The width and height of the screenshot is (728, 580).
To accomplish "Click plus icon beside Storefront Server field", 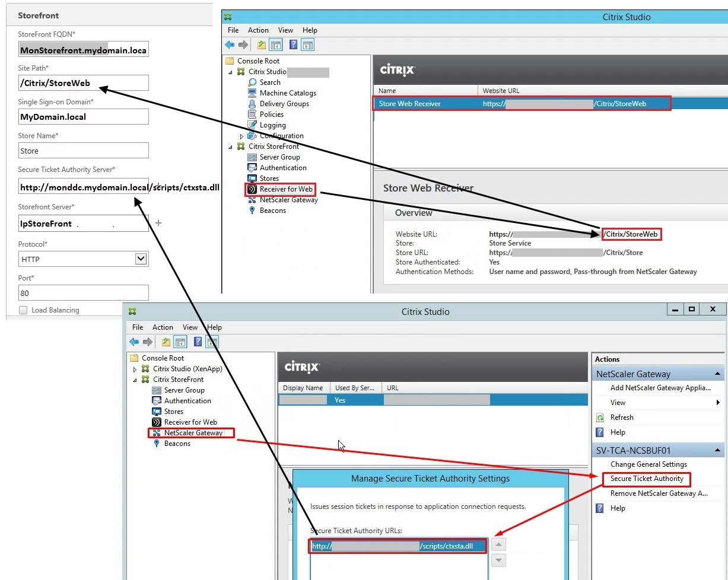I will point(158,223).
